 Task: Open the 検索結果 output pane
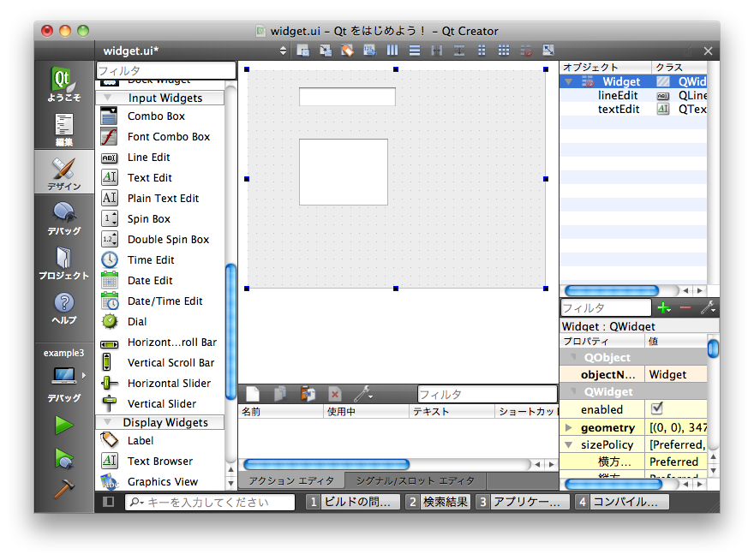pos(438,502)
